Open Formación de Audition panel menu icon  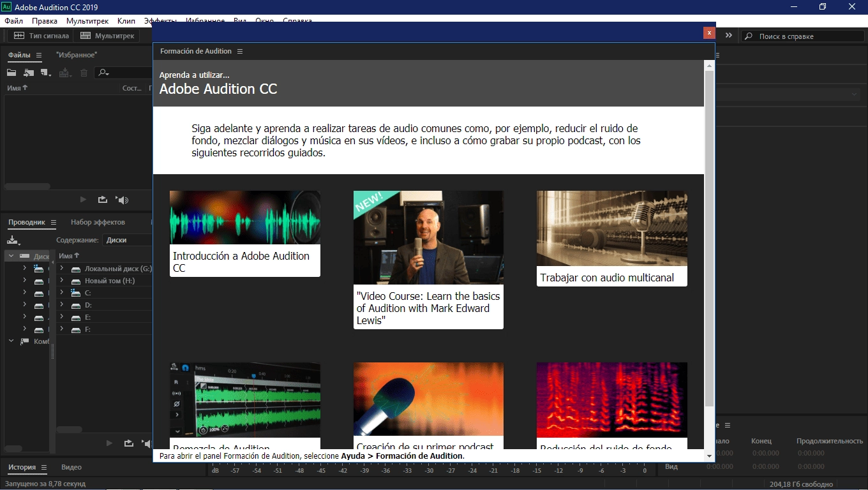(x=240, y=51)
